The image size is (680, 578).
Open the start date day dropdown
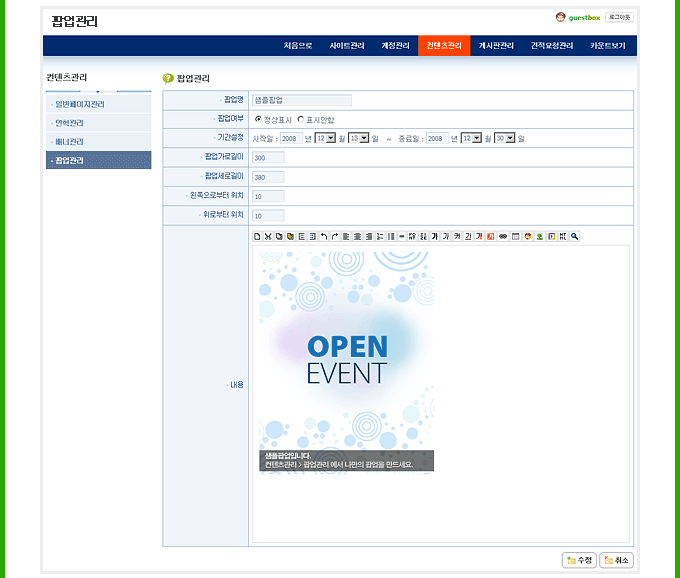(358, 138)
